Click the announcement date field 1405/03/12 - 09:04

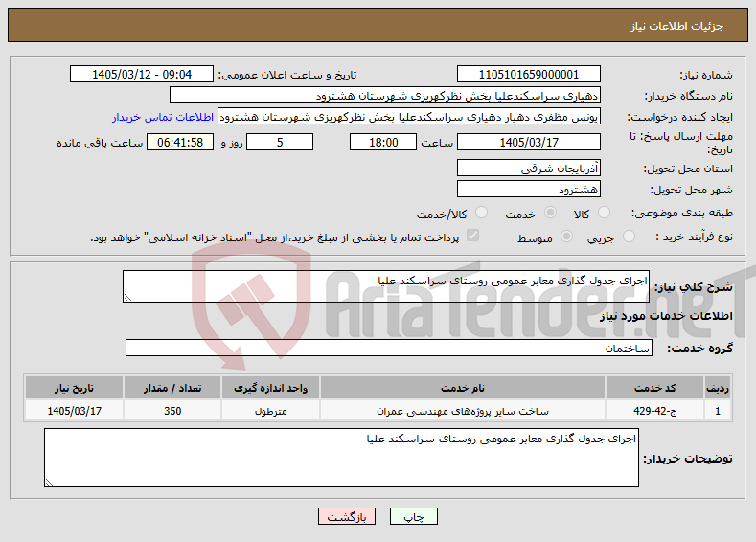pos(142,74)
